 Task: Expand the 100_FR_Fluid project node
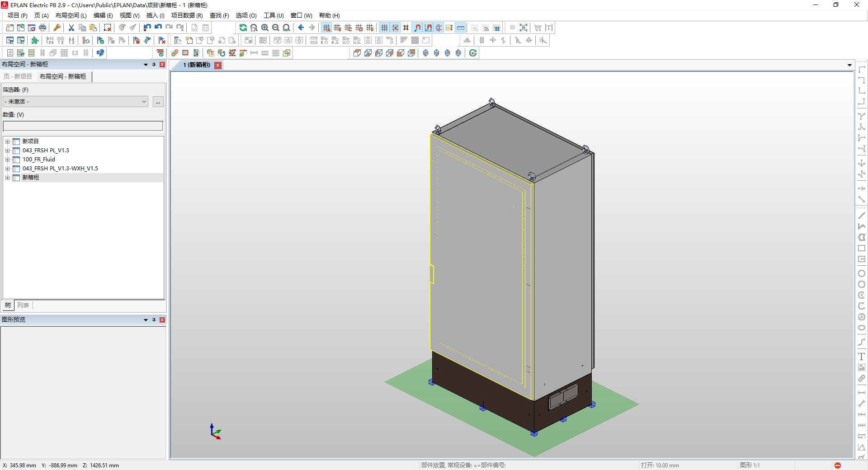[7, 160]
